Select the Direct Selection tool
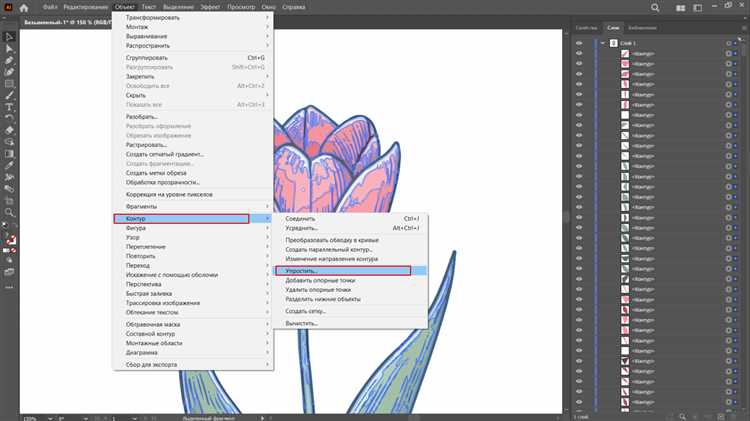 [x=9, y=49]
